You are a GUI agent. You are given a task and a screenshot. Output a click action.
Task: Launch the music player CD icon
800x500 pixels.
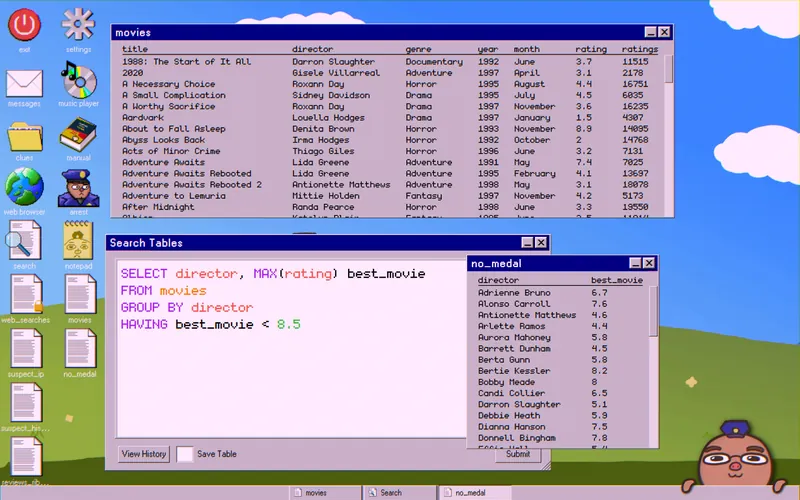click(x=78, y=80)
